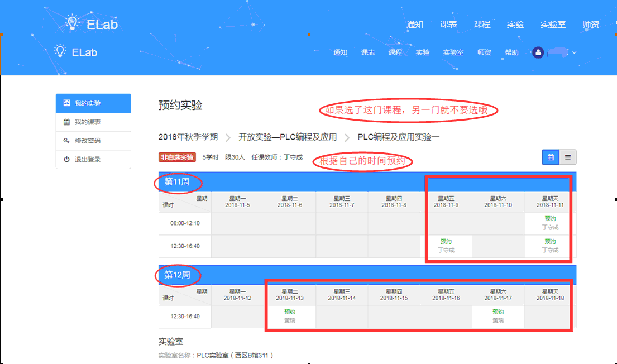This screenshot has height=364, width=617.
Task: Click the user avatar icon
Action: pos(538,52)
